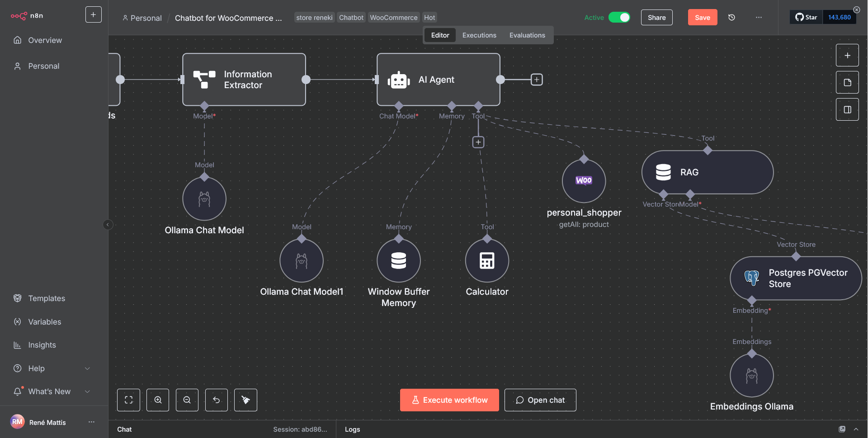868x438 pixels.
Task: Open the workflow history icon
Action: tap(731, 18)
